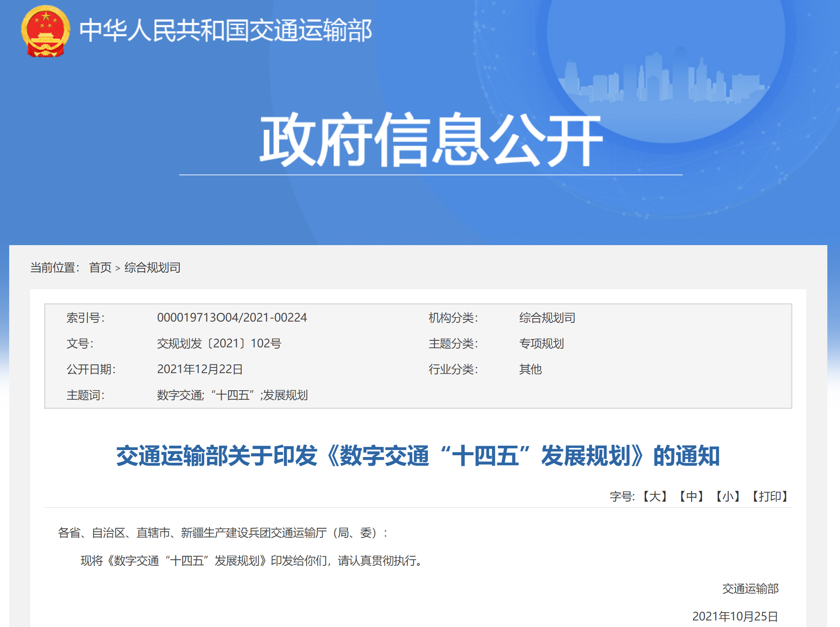Click the keywords value 数字交通 十四五 发展规划

coord(232,395)
